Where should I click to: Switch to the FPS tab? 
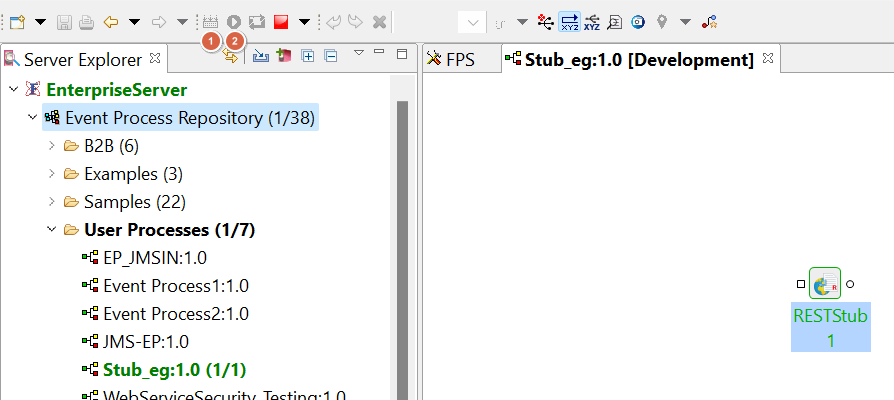451,60
